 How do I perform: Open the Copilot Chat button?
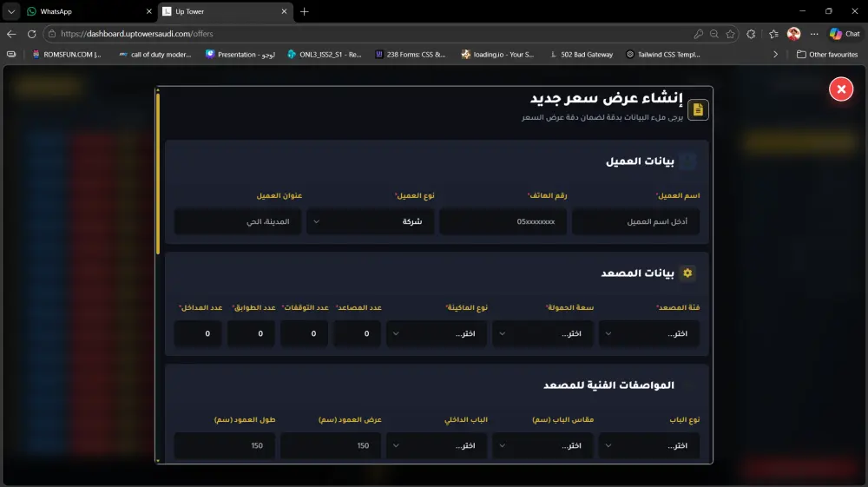[845, 34]
